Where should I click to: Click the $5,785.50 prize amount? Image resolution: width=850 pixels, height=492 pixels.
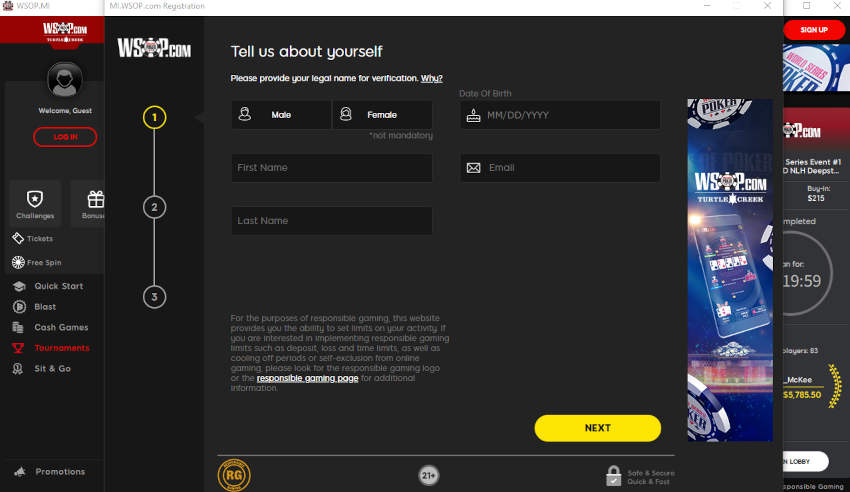pyautogui.click(x=802, y=394)
